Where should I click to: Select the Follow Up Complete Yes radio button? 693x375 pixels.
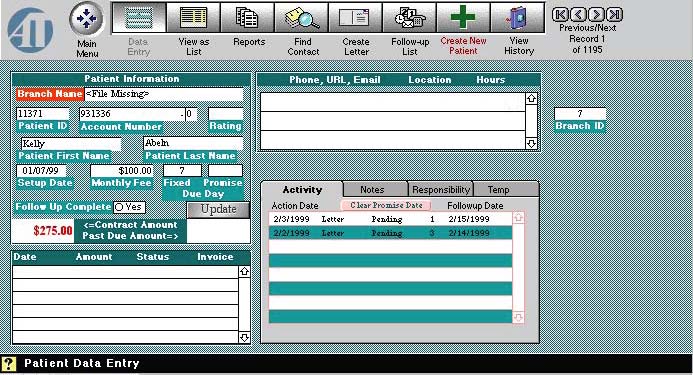(x=119, y=207)
